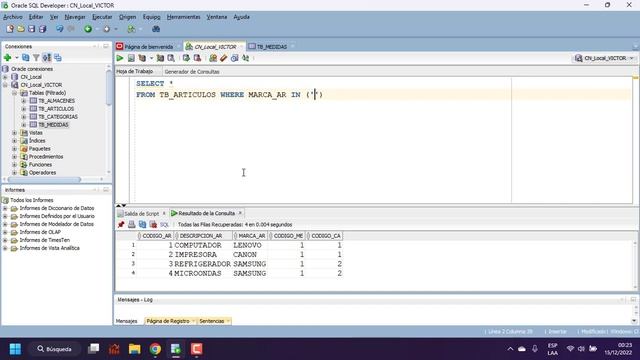Click the SQL label in query result toolbar
This screenshot has width=640, height=360.
tap(164, 224)
